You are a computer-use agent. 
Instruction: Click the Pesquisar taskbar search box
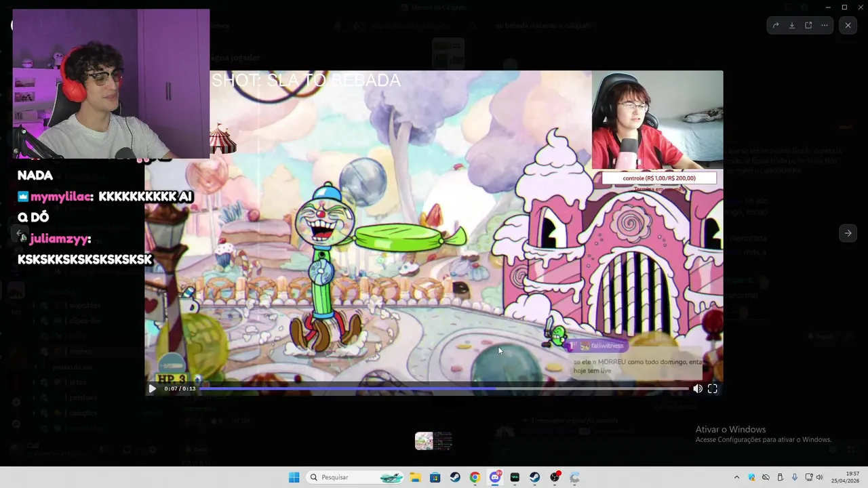pyautogui.click(x=355, y=477)
